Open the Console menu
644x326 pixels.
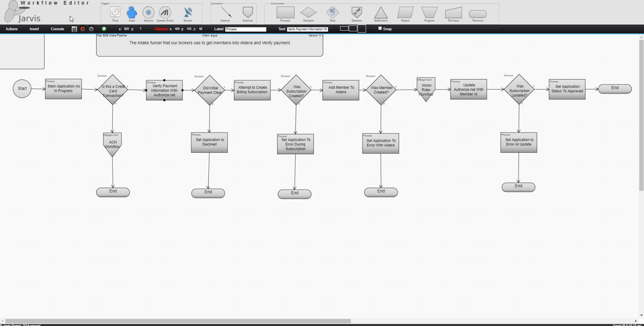57,29
